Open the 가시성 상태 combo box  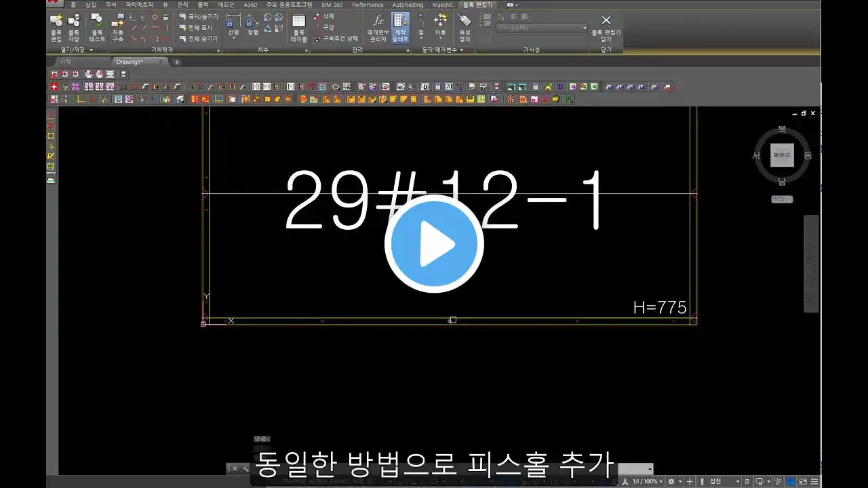click(542, 28)
